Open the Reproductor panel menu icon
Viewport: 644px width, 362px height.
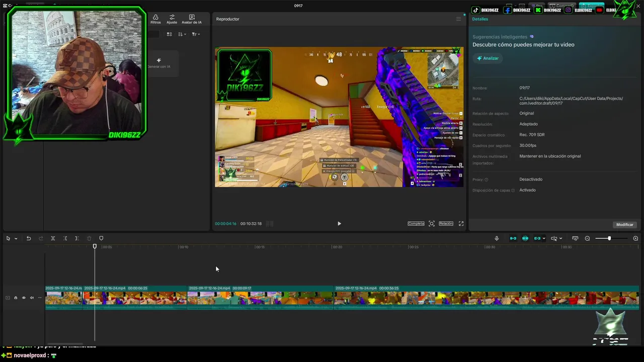pyautogui.click(x=458, y=19)
